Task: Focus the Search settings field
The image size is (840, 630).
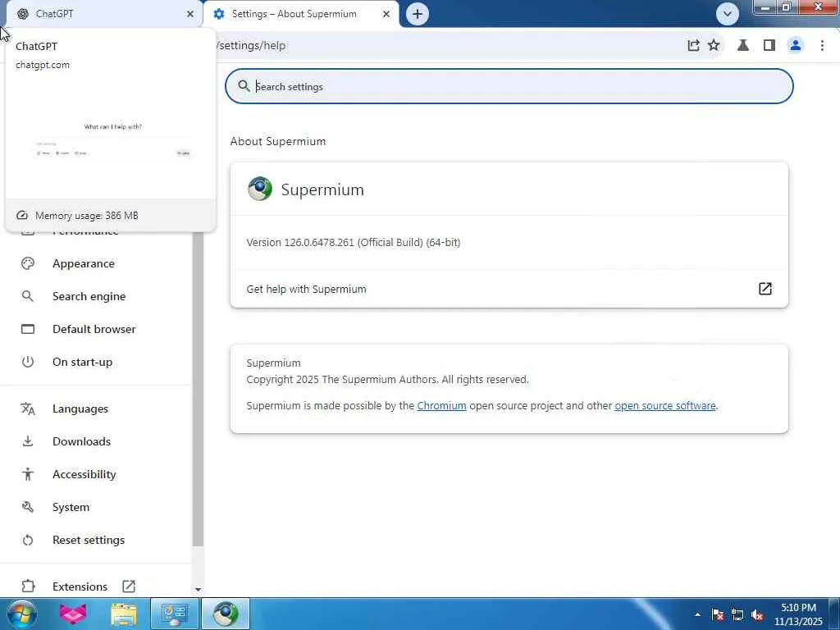Action: click(509, 86)
